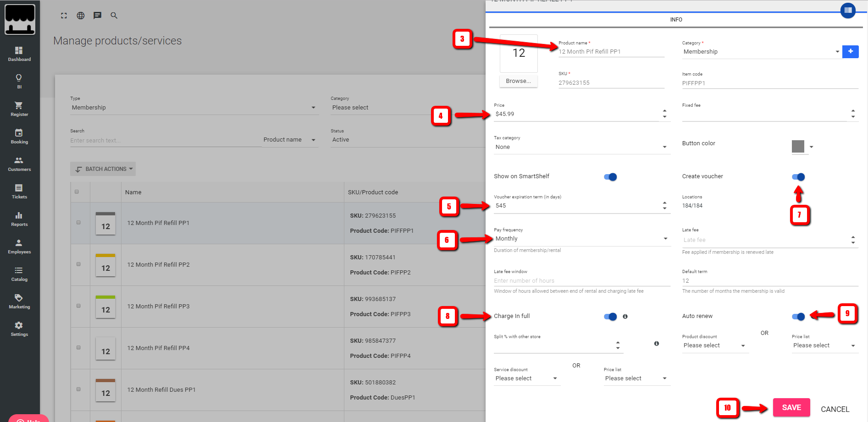Expand the BATCH ACTIONS dropdown
Image resolution: width=868 pixels, height=422 pixels.
pyautogui.click(x=103, y=169)
